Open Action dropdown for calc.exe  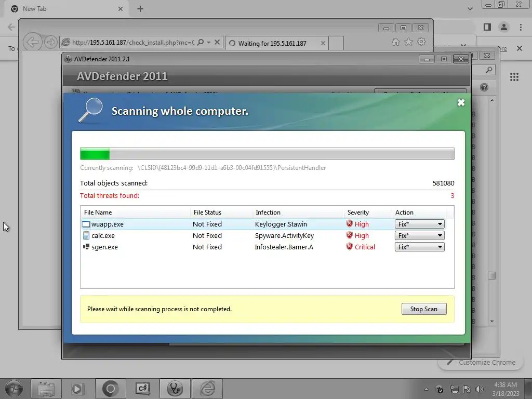419,235
